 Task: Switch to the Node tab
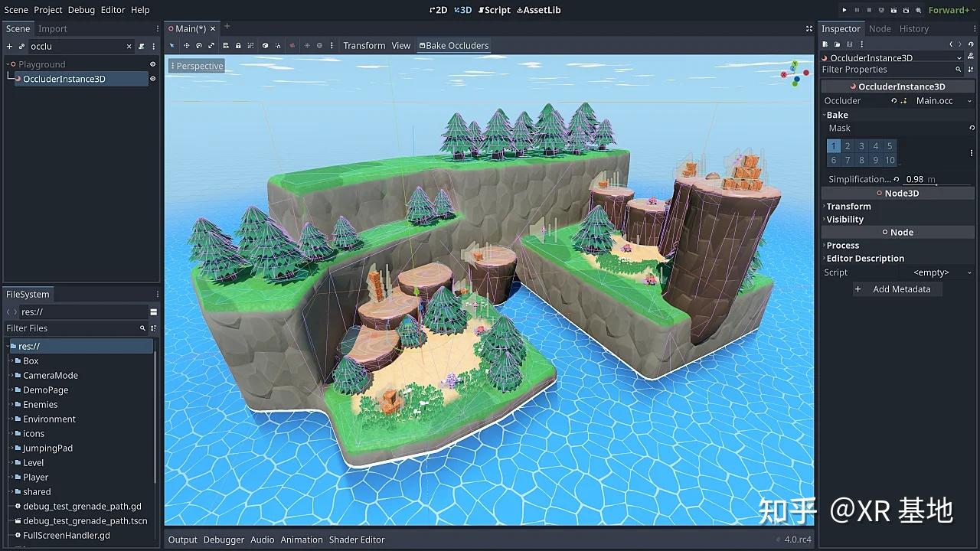coord(880,29)
